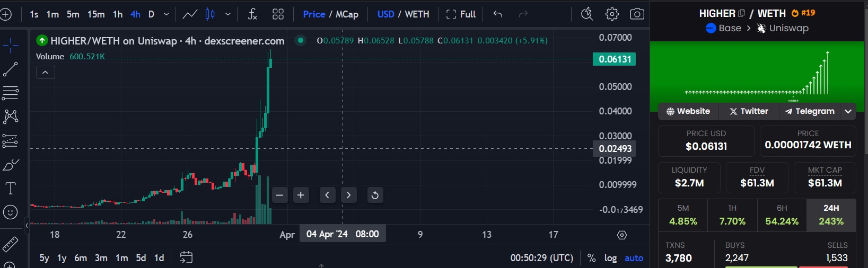This screenshot has height=268, width=868.
Task: Select the trend line drawing tool
Action: [x=11, y=69]
